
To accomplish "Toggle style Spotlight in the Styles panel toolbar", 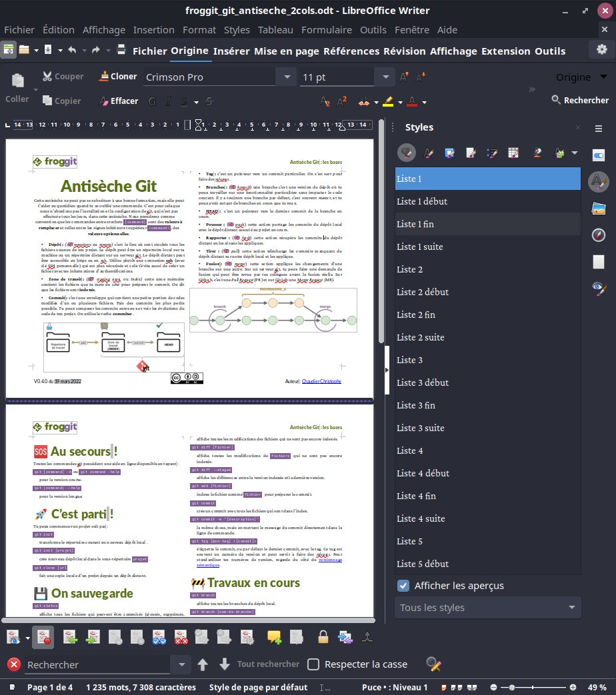I will 537,153.
